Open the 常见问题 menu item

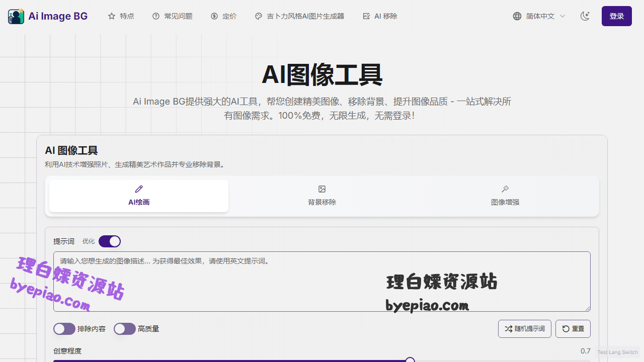pos(172,16)
